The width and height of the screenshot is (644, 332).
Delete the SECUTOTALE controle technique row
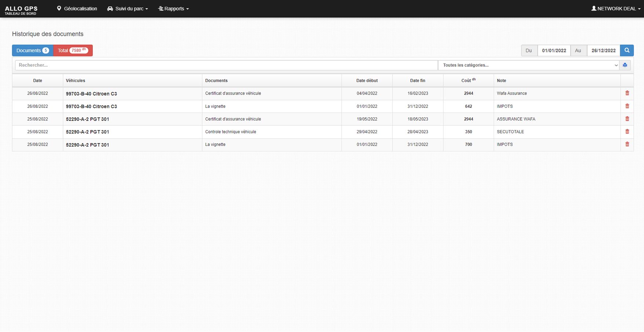pyautogui.click(x=627, y=132)
